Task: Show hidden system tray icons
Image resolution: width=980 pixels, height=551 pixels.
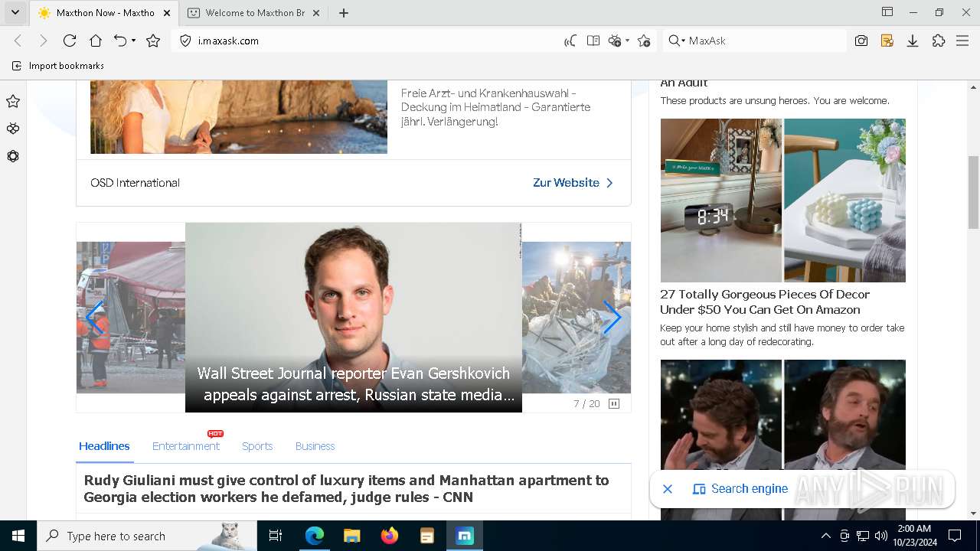Action: [826, 536]
